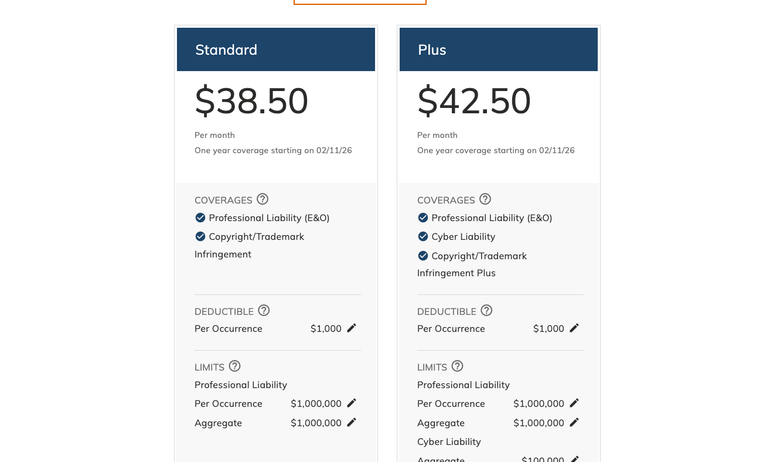Toggle Copyright/Trademark Infringement check in Standard
Viewport: 770px width, 462px height.
pos(200,237)
